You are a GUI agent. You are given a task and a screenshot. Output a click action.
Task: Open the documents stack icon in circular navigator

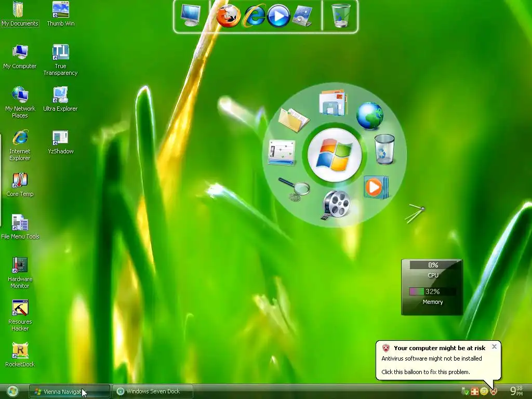coord(333,102)
